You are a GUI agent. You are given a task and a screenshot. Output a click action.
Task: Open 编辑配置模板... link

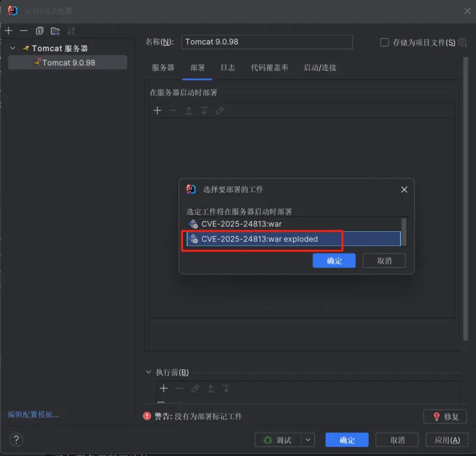coord(33,414)
